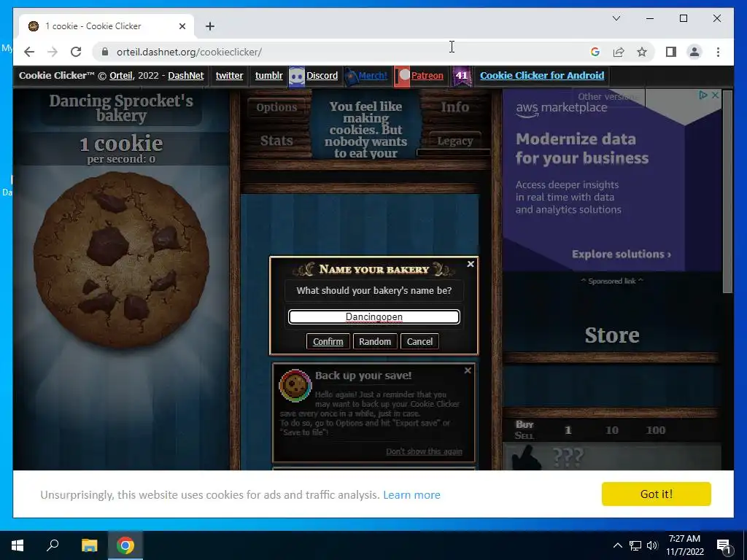Show hidden system tray icons
Image resolution: width=747 pixels, height=560 pixels.
click(617, 545)
